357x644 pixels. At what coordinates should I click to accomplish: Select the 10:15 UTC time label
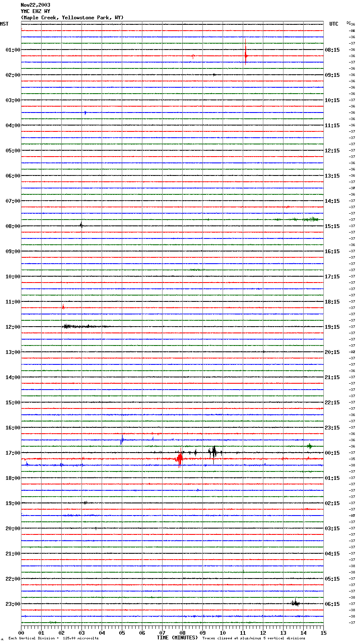(x=332, y=100)
